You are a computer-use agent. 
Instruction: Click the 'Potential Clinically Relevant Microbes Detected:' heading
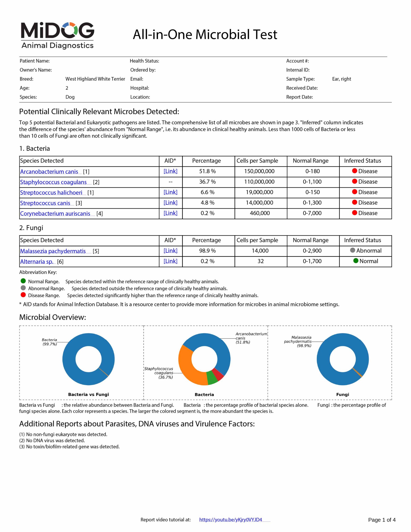[x=99, y=112]
